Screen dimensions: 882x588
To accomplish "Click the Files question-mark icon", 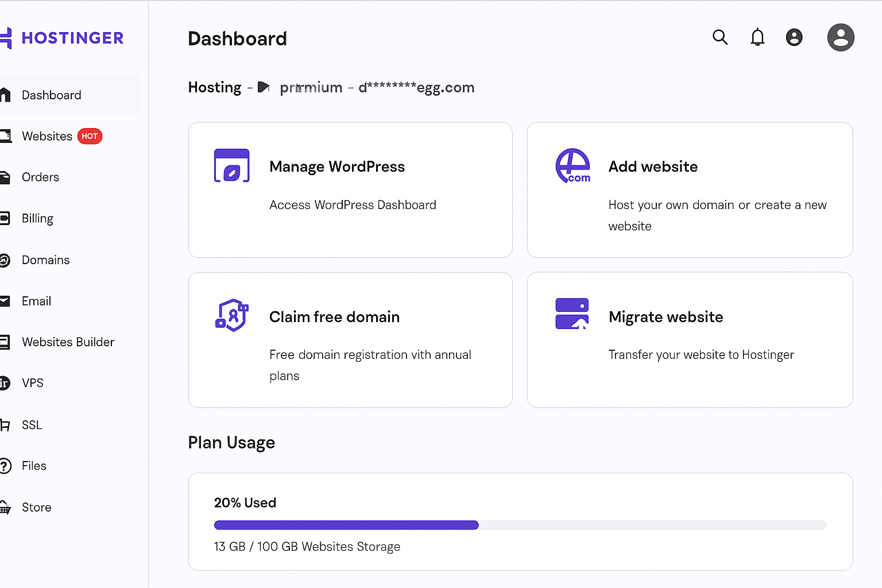I will [x=6, y=466].
